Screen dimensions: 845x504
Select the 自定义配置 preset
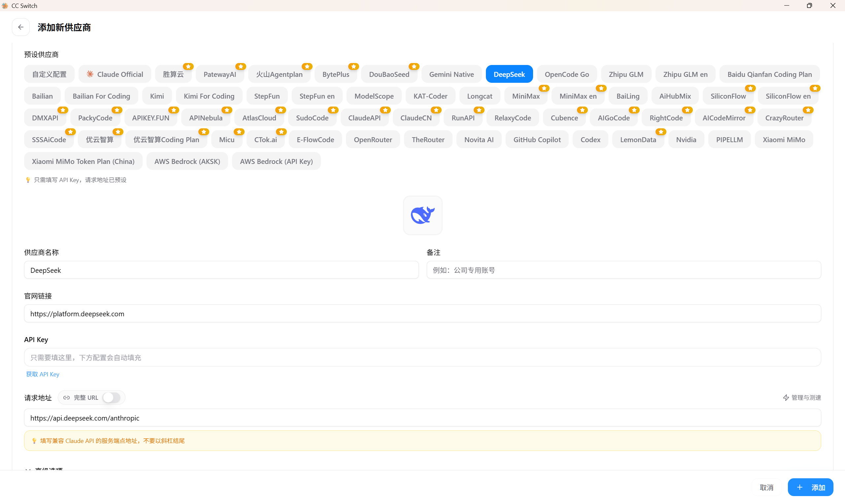(x=49, y=74)
